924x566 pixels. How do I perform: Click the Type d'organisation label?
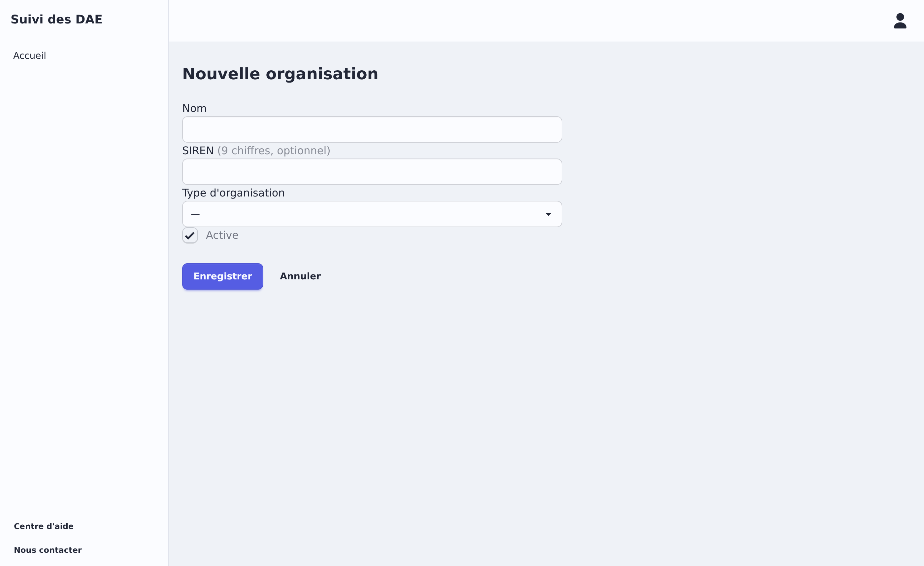click(x=233, y=193)
